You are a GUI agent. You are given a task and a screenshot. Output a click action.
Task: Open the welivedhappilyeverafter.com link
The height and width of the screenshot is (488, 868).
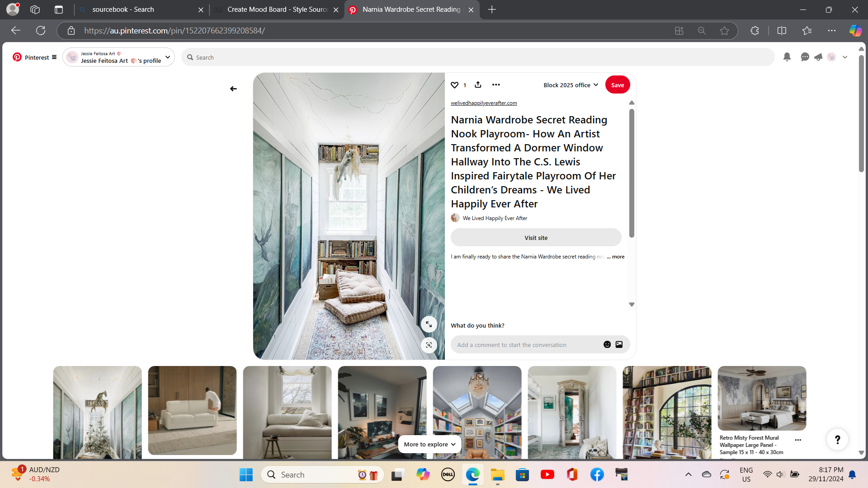pyautogui.click(x=484, y=103)
